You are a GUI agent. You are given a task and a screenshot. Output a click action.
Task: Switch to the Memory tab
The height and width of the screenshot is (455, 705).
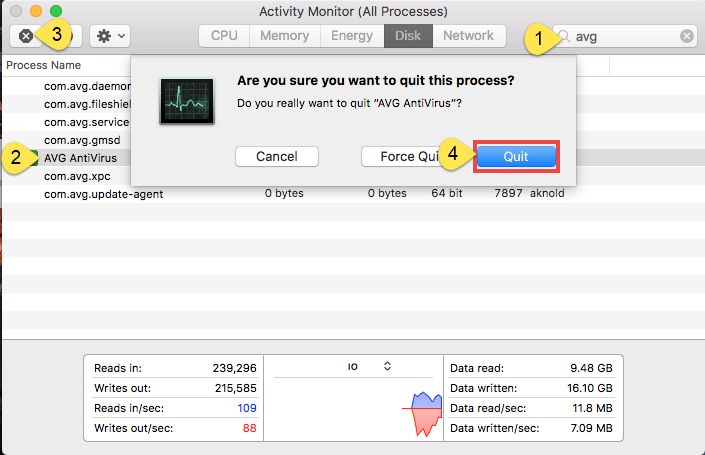tap(284, 36)
